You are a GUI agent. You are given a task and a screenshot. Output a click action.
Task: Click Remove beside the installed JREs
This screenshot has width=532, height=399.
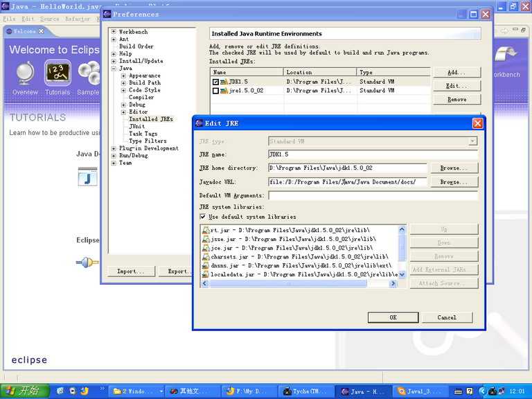[456, 100]
